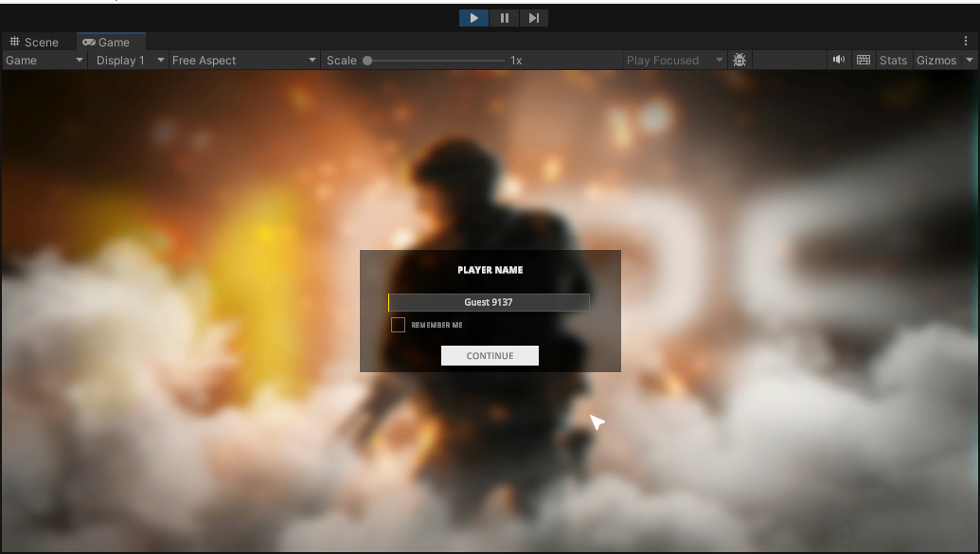Open the Play Focused dropdown
Screen dimensions: 980x554
tap(674, 60)
